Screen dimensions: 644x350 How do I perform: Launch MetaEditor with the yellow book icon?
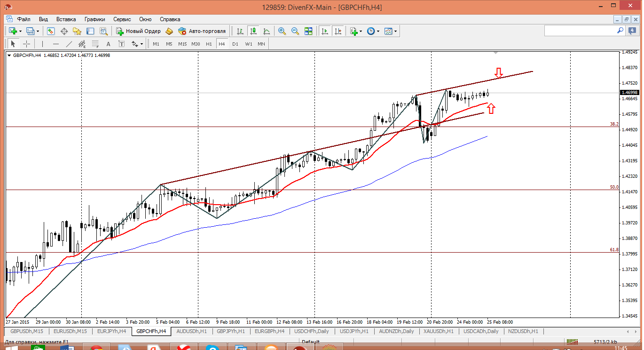point(169,31)
